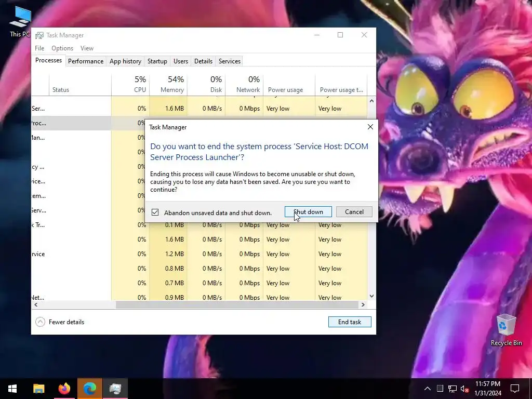Screen dimensions: 532x399
Task: Sort by Power usage trend column header
Action: (341, 84)
